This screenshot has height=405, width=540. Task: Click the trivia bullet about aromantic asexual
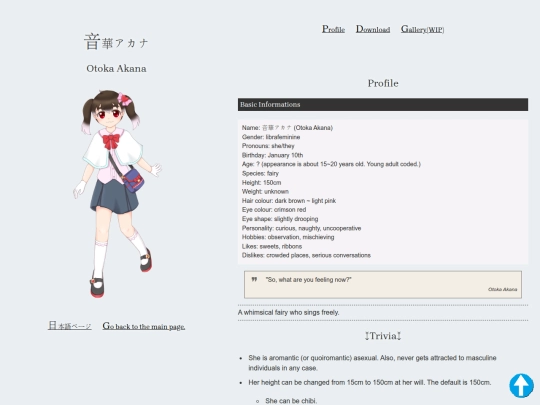372,363
